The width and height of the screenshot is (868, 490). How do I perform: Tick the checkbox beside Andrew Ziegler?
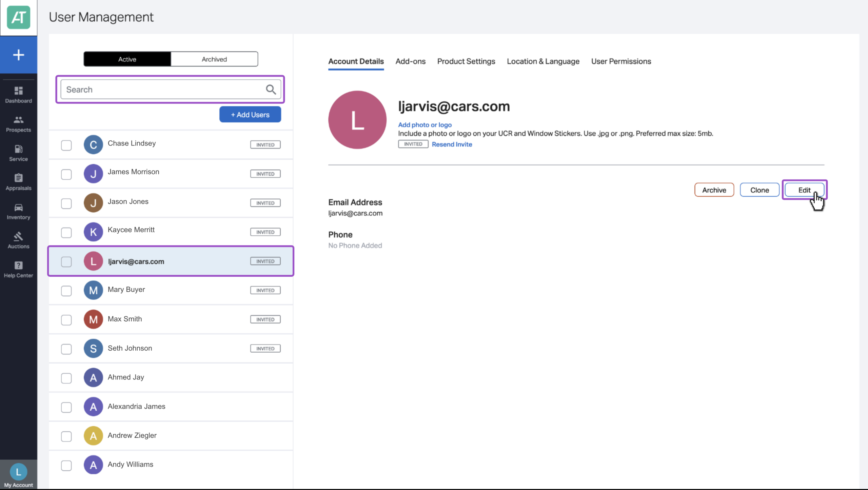tap(66, 436)
